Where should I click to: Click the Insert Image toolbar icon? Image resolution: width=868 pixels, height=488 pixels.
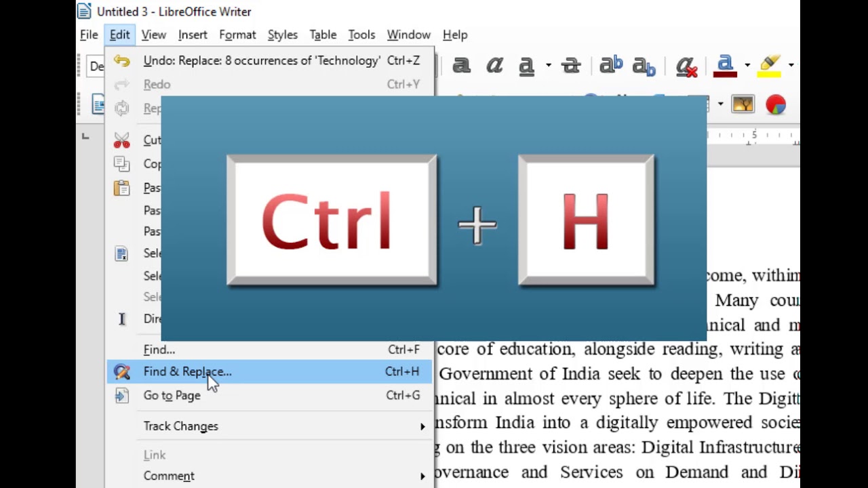click(743, 104)
